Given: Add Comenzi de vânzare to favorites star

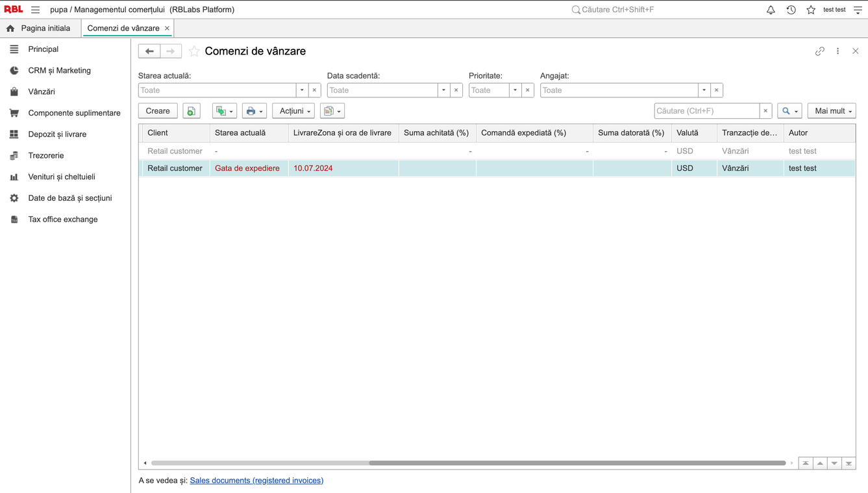Looking at the screenshot, I should tap(193, 51).
